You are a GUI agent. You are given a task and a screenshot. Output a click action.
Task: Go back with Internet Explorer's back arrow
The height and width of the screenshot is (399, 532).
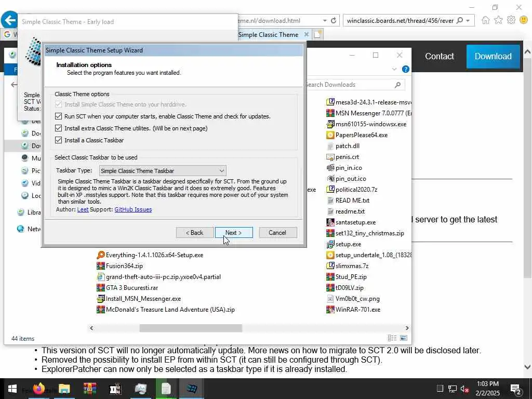9,20
